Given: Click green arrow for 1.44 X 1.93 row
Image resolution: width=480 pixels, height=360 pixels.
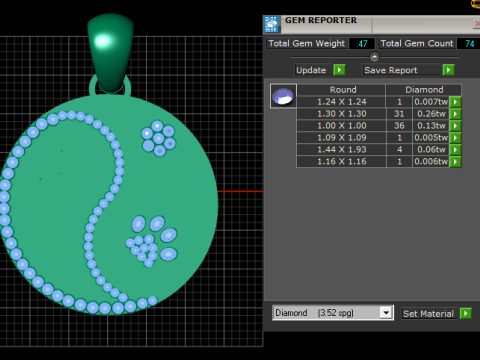Looking at the screenshot, I should (455, 150).
